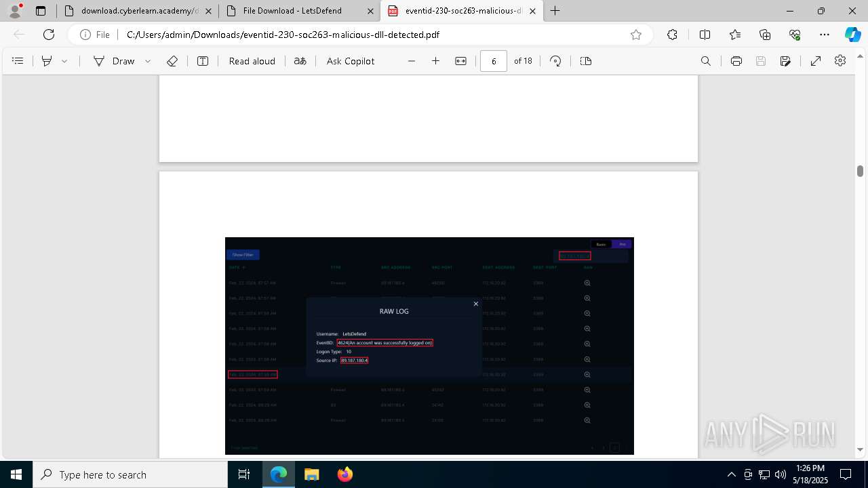Click the RAW LOG screenshot image

(x=429, y=346)
